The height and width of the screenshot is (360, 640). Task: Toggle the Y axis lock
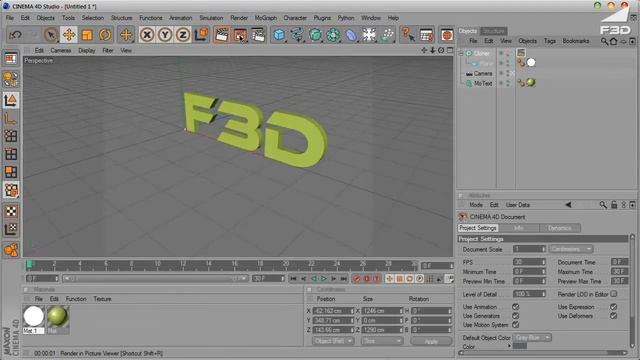click(165, 35)
